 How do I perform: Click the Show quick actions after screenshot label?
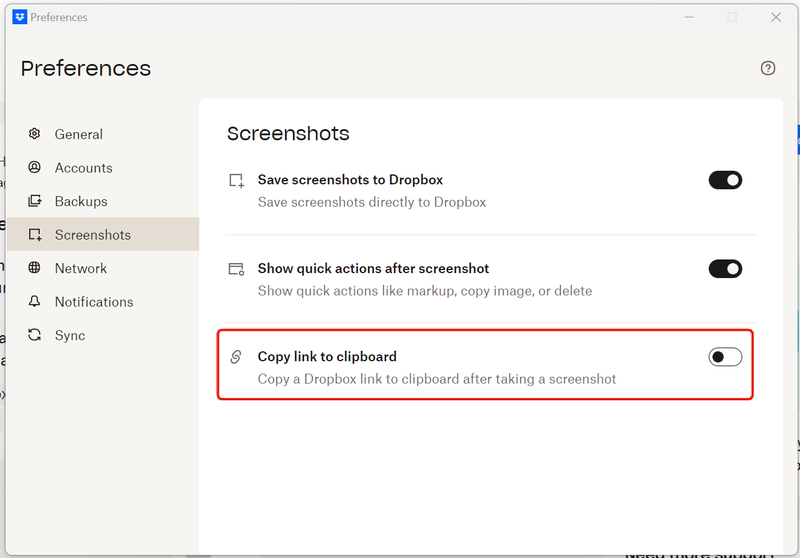pyautogui.click(x=373, y=268)
